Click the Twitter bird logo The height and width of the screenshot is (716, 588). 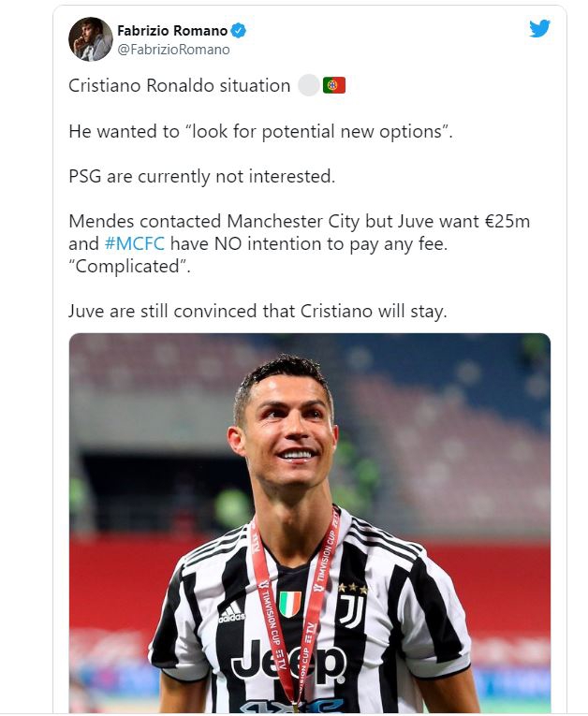point(539,28)
